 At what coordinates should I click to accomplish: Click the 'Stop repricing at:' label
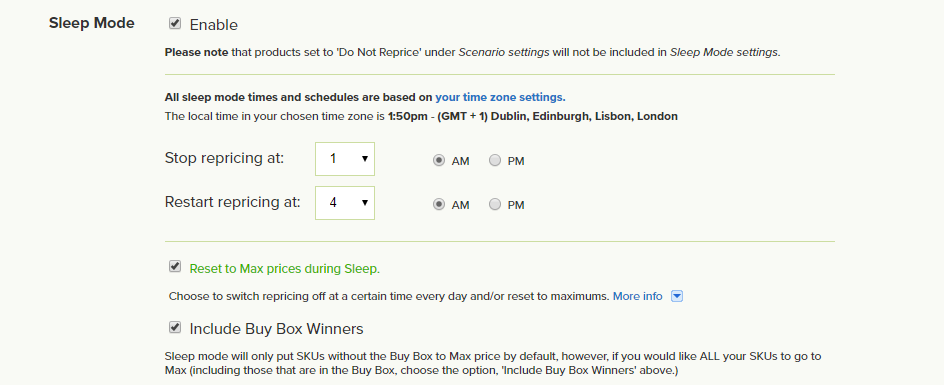pos(224,158)
